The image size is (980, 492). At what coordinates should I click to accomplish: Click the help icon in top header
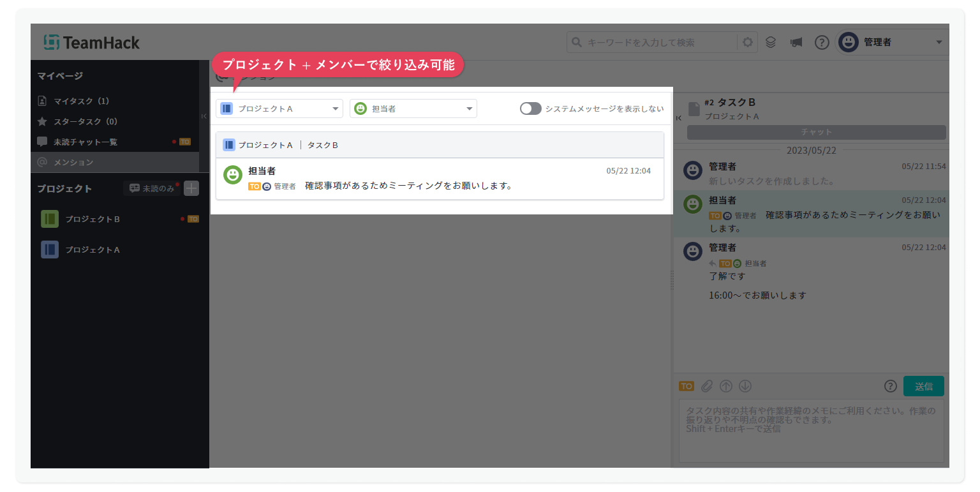(x=822, y=42)
